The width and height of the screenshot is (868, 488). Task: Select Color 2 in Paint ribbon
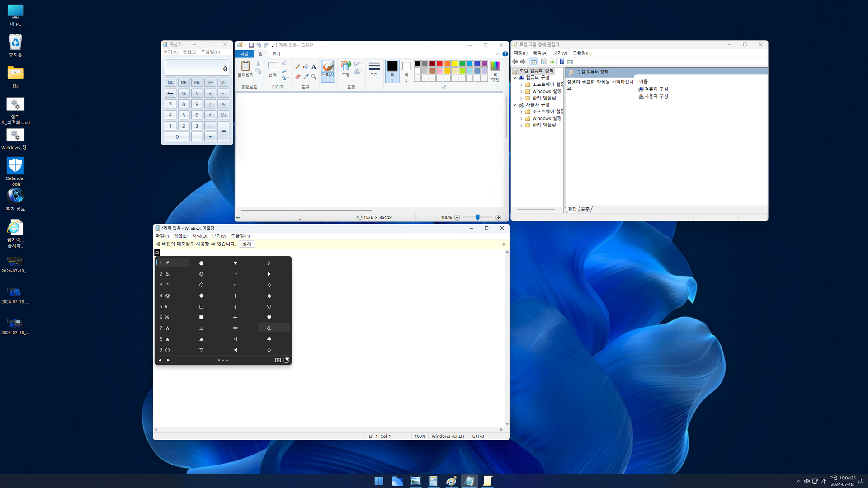[x=406, y=70]
